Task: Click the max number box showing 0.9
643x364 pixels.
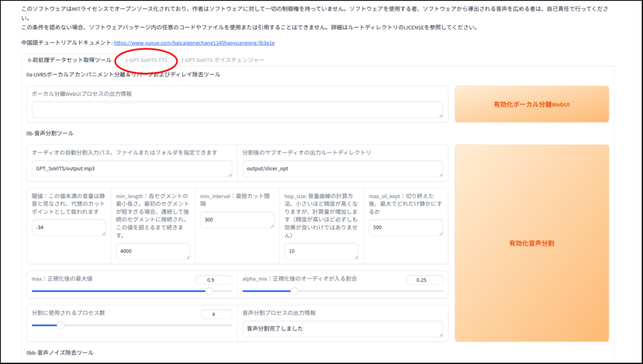Action: tap(213, 280)
